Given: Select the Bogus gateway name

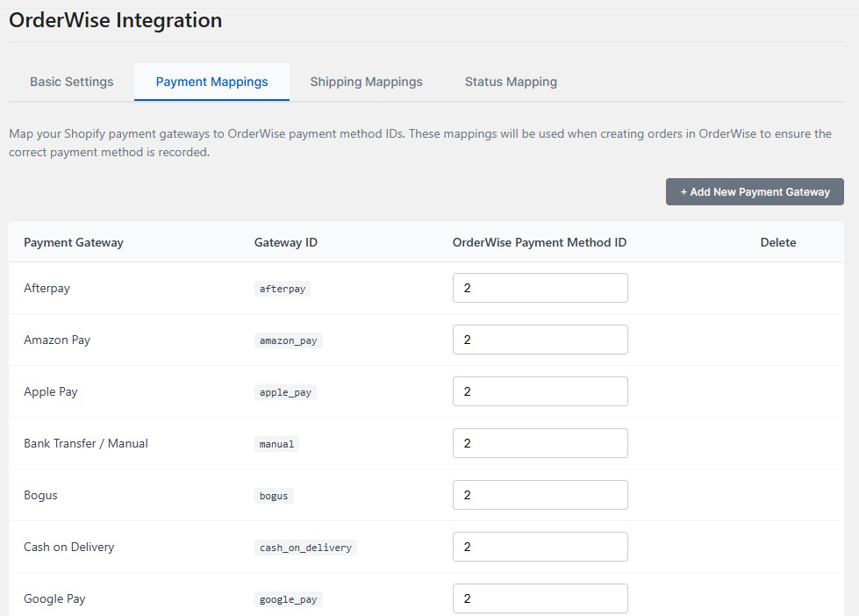Looking at the screenshot, I should click(x=40, y=496).
